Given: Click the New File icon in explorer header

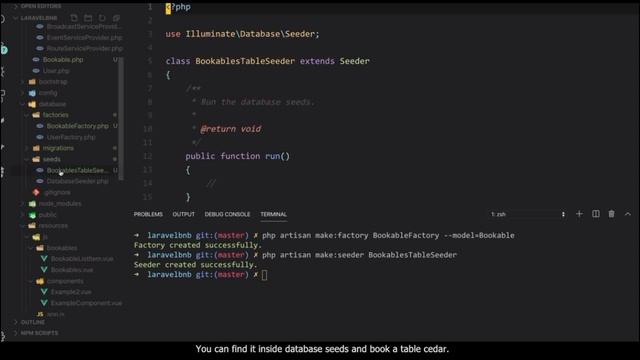Looking at the screenshot, I should tap(74, 18).
